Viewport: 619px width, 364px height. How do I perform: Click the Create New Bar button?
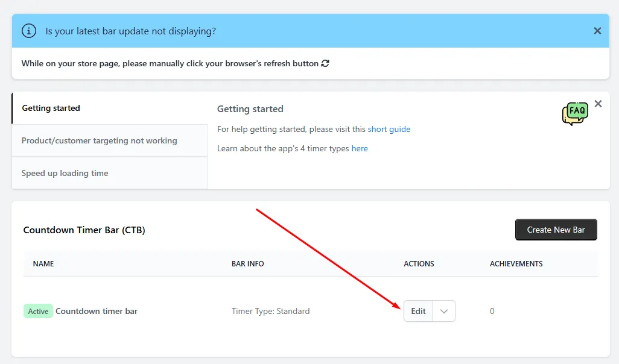point(556,230)
